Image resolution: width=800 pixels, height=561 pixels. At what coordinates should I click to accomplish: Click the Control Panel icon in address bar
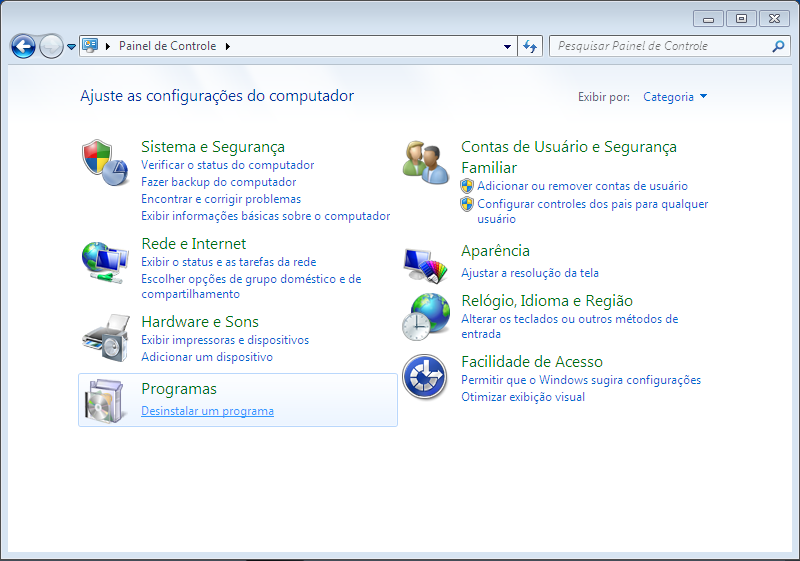(x=90, y=46)
